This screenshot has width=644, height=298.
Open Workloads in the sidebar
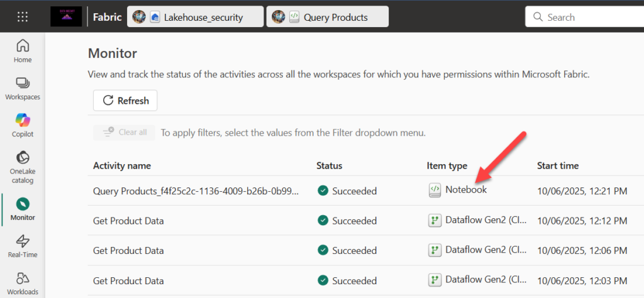pos(23,283)
